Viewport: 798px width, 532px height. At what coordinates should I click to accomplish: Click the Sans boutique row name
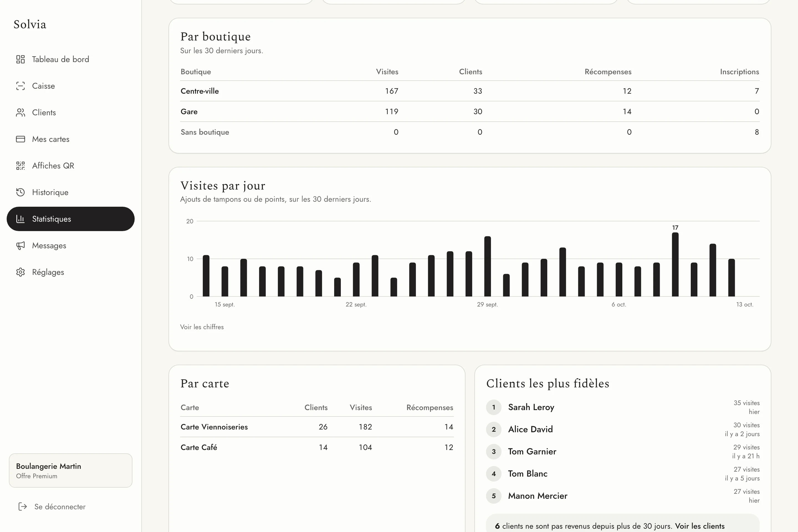click(x=204, y=132)
